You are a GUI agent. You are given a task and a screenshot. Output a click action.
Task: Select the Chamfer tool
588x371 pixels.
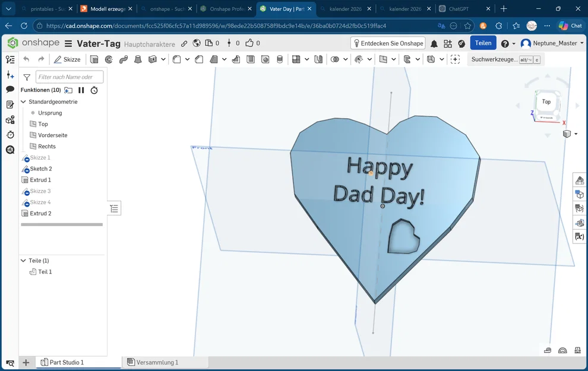point(199,59)
